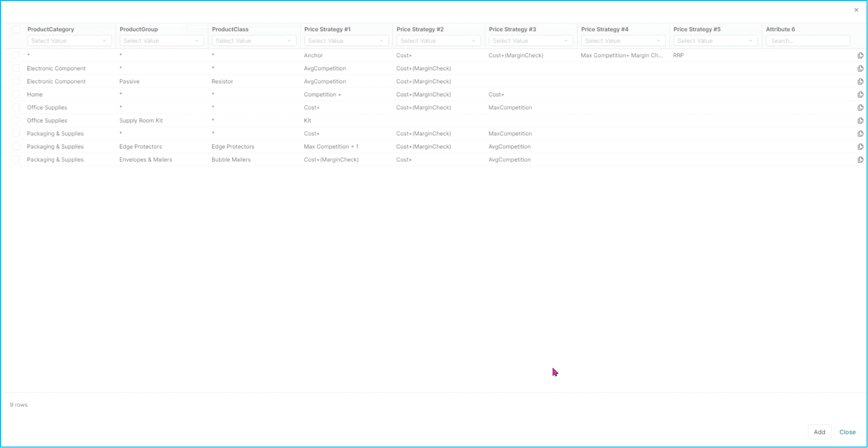This screenshot has height=448, width=868.
Task: Copy the Packaging & Supplies wildcard row
Action: point(860,133)
